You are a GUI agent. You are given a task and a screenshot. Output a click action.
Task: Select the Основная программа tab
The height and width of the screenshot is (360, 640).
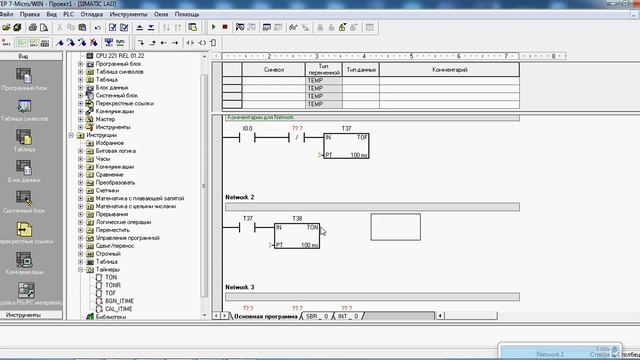point(266,316)
